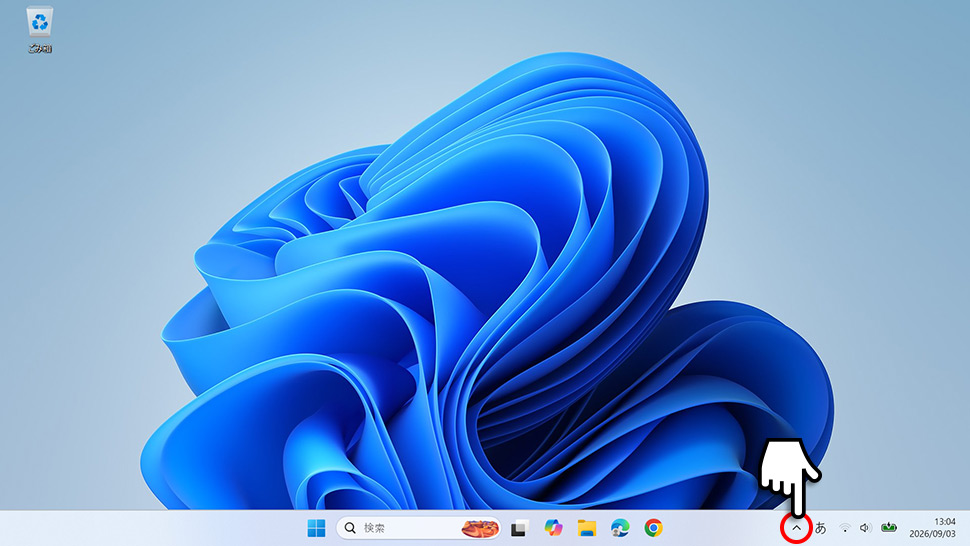Viewport: 970px width, 546px height.
Task: Launch Microsoft Edge from the taskbar
Action: coord(620,527)
